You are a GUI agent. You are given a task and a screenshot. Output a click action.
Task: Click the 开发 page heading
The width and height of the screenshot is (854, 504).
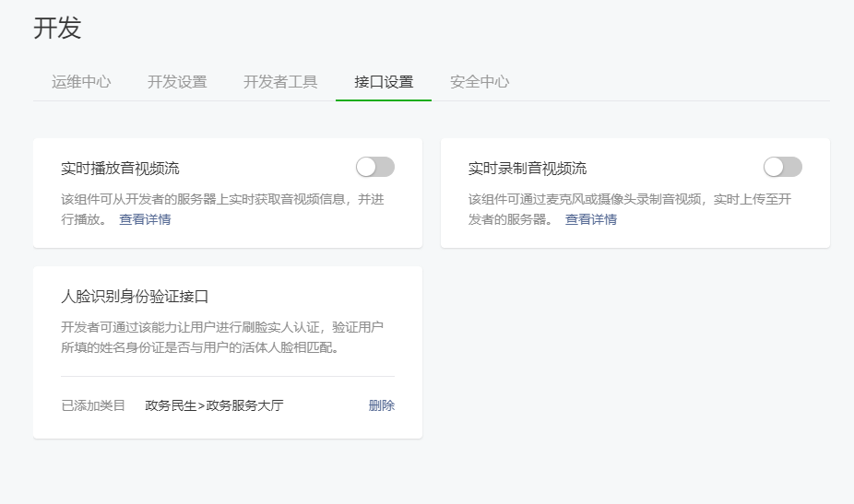point(57,29)
